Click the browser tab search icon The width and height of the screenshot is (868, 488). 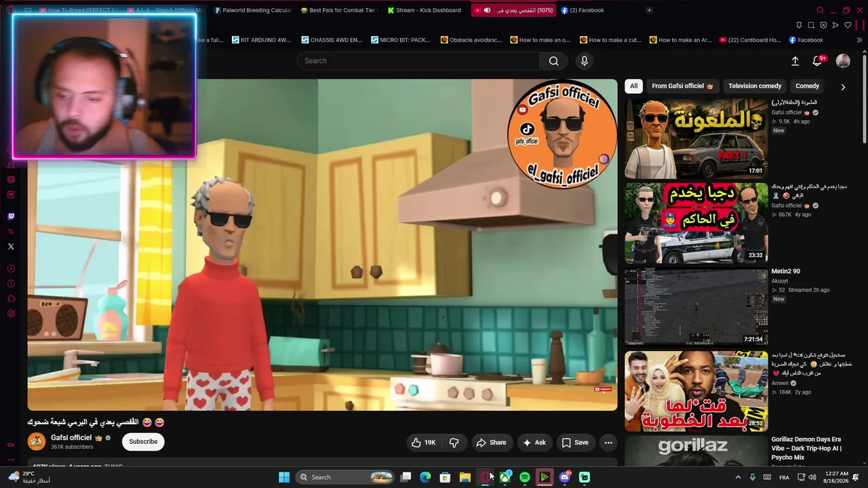point(820,10)
